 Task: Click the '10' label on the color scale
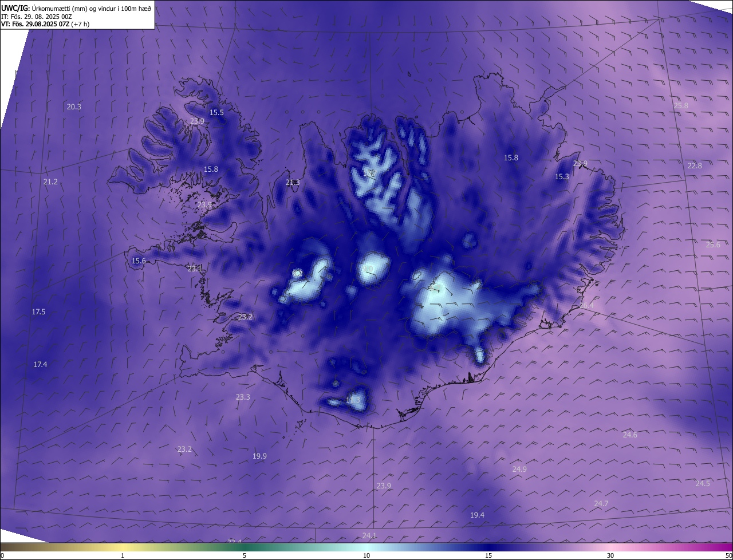point(366,555)
